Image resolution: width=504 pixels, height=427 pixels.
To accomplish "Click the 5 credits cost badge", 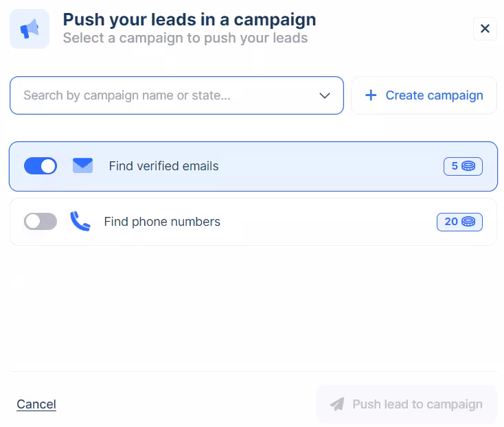I will pos(462,166).
